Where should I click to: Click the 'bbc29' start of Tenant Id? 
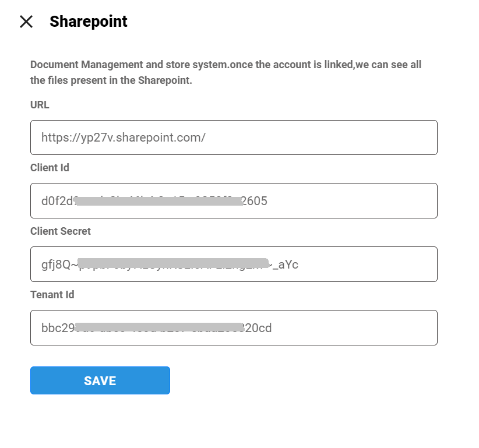click(57, 328)
